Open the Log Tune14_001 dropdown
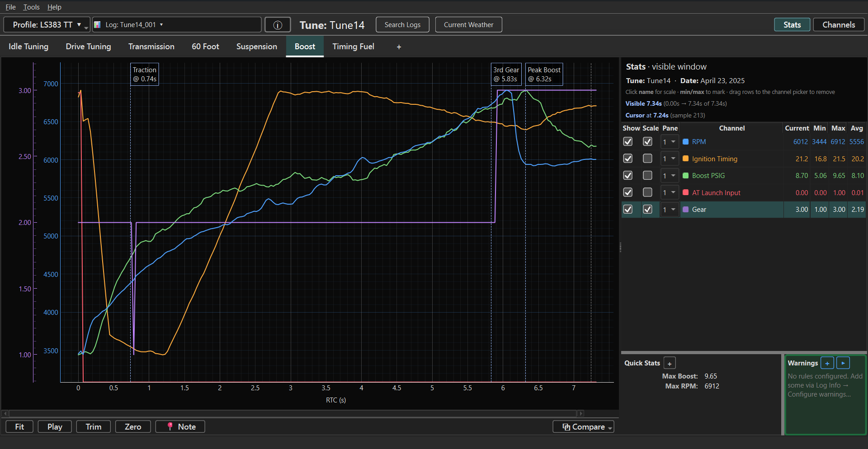 177,25
